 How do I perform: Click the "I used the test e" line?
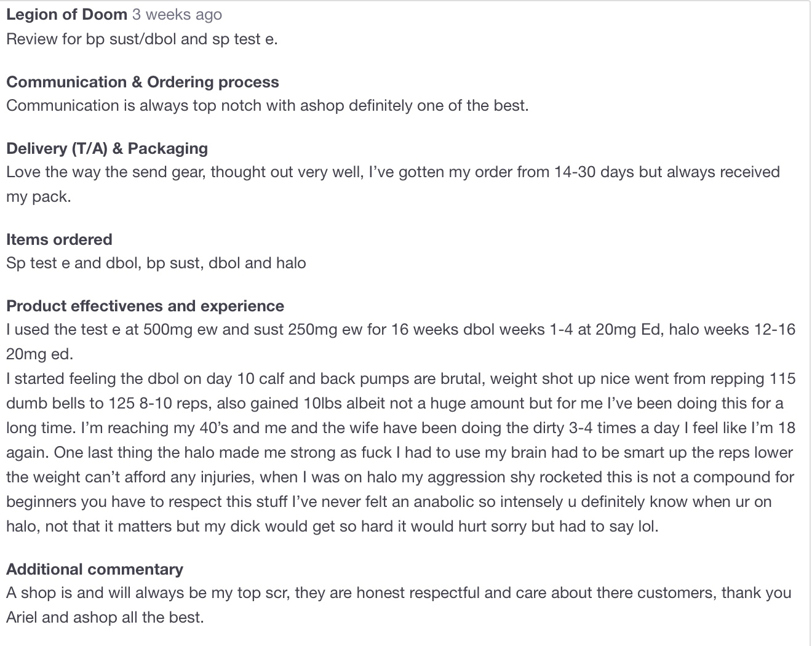[400, 329]
